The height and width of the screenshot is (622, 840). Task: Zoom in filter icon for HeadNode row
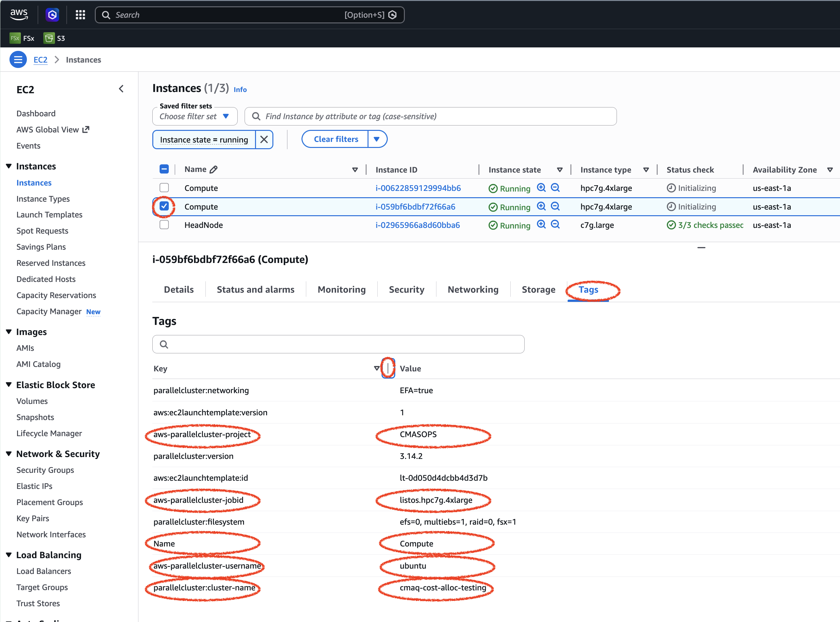[541, 225]
